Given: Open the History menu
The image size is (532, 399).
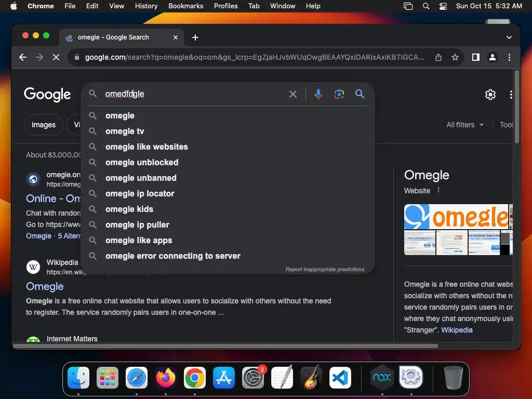Looking at the screenshot, I should pos(146,6).
